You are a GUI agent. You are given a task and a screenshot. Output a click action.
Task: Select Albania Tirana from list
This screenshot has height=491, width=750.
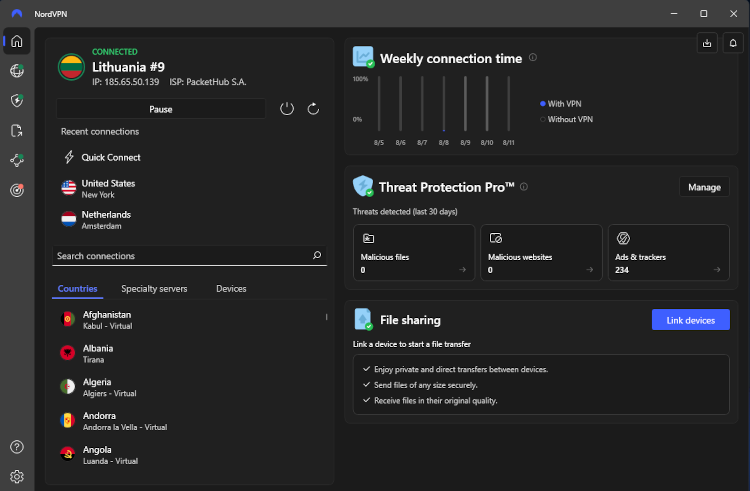point(189,353)
